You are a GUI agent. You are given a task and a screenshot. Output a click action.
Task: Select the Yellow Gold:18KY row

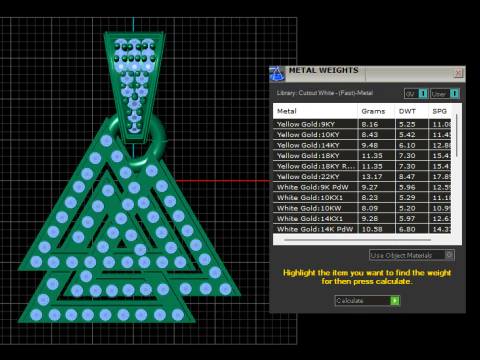coord(362,155)
